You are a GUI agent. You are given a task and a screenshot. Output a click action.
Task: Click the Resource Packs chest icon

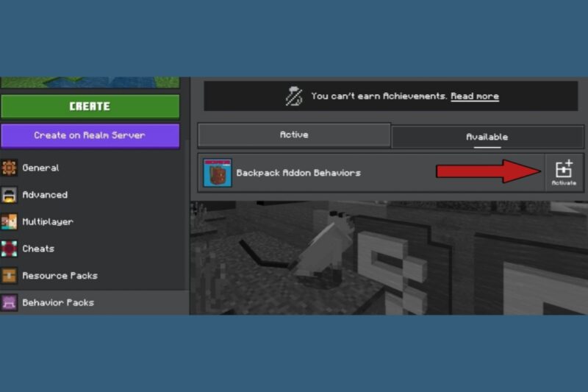[x=9, y=276]
